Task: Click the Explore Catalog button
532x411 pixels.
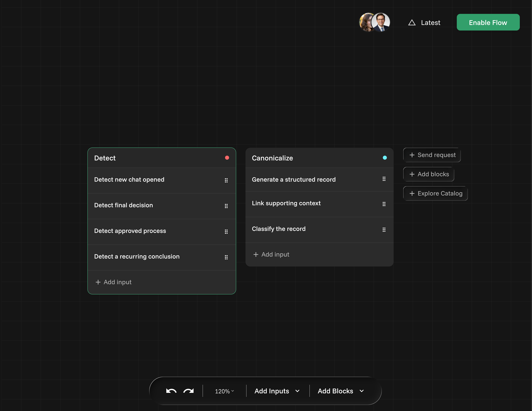Action: [435, 194]
